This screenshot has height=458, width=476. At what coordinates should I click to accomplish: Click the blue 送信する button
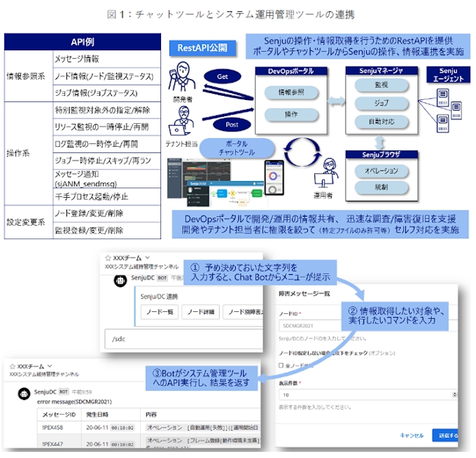click(447, 435)
